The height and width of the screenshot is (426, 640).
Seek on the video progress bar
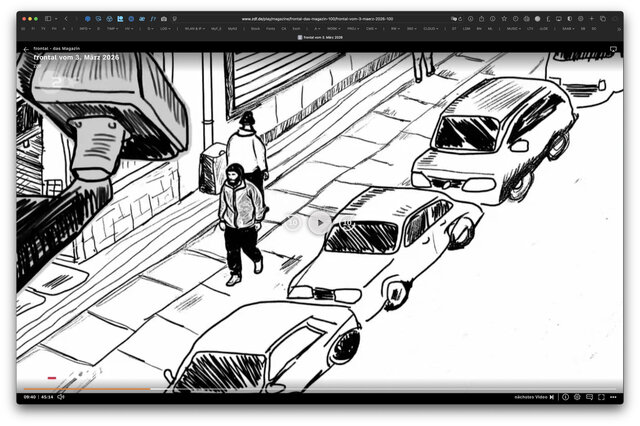[x=300, y=388]
